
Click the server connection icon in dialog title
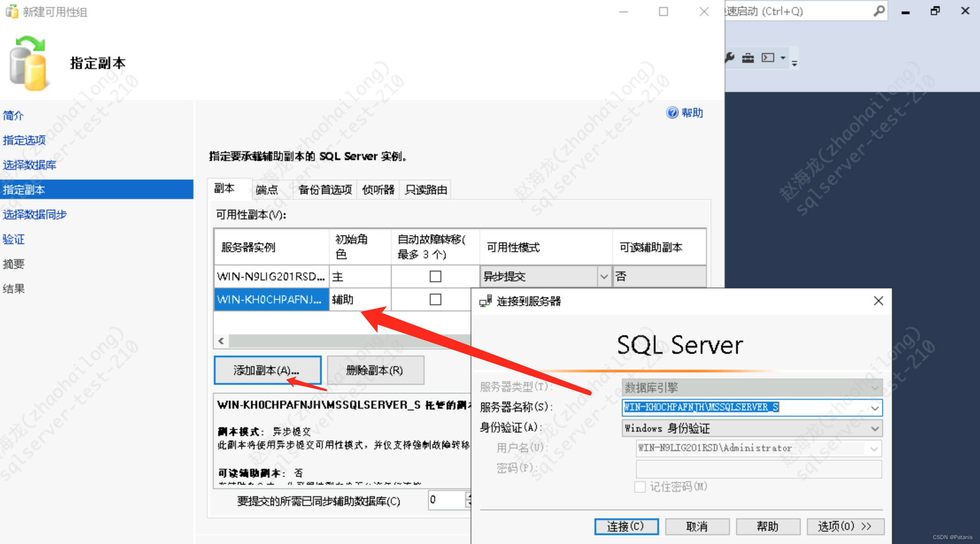coord(486,301)
